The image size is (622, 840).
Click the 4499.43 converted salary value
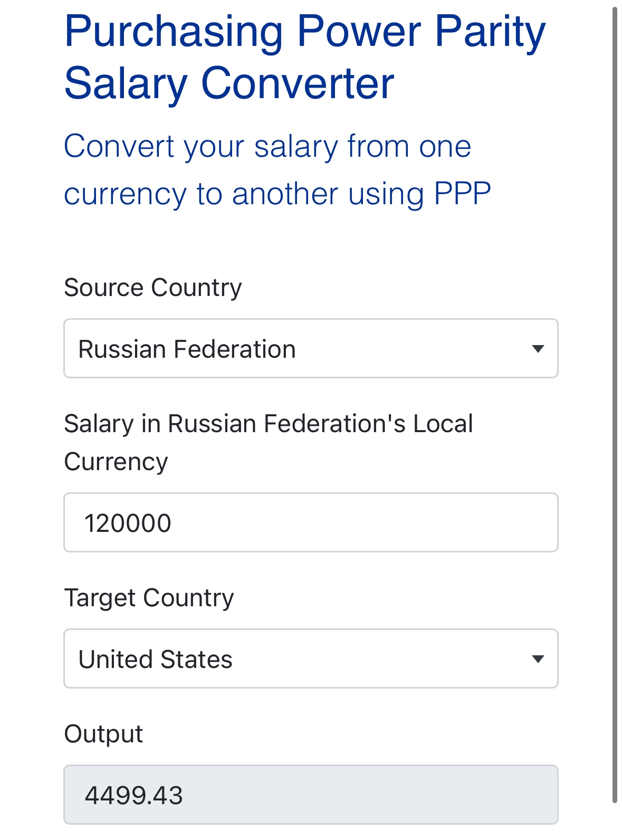tap(133, 796)
